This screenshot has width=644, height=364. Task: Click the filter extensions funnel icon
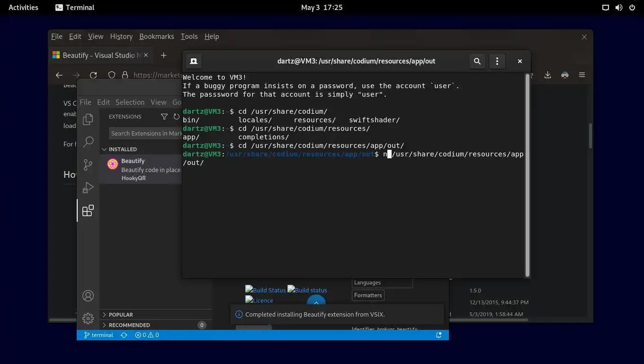click(164, 117)
